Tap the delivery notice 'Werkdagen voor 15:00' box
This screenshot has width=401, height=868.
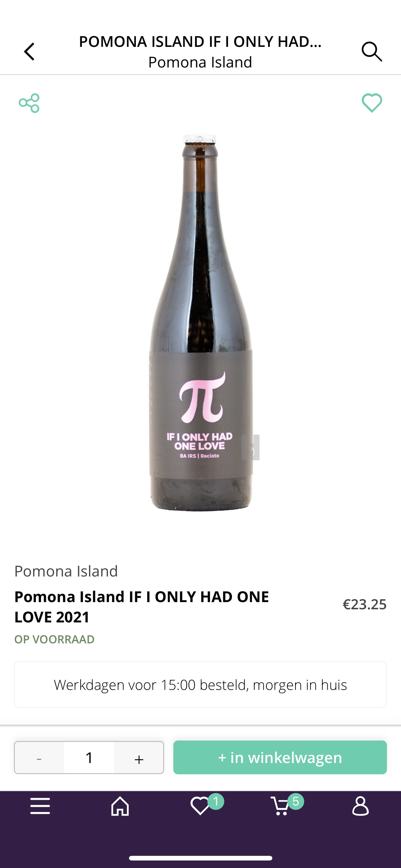pyautogui.click(x=200, y=684)
